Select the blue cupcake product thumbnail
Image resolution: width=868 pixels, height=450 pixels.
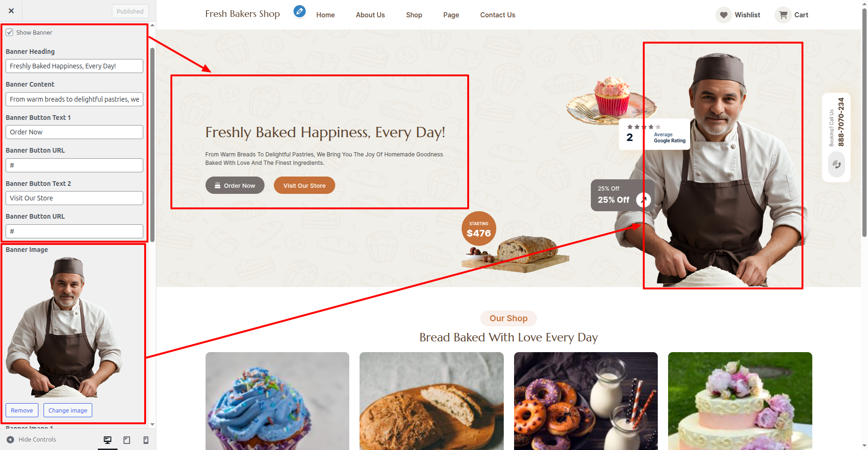click(277, 401)
